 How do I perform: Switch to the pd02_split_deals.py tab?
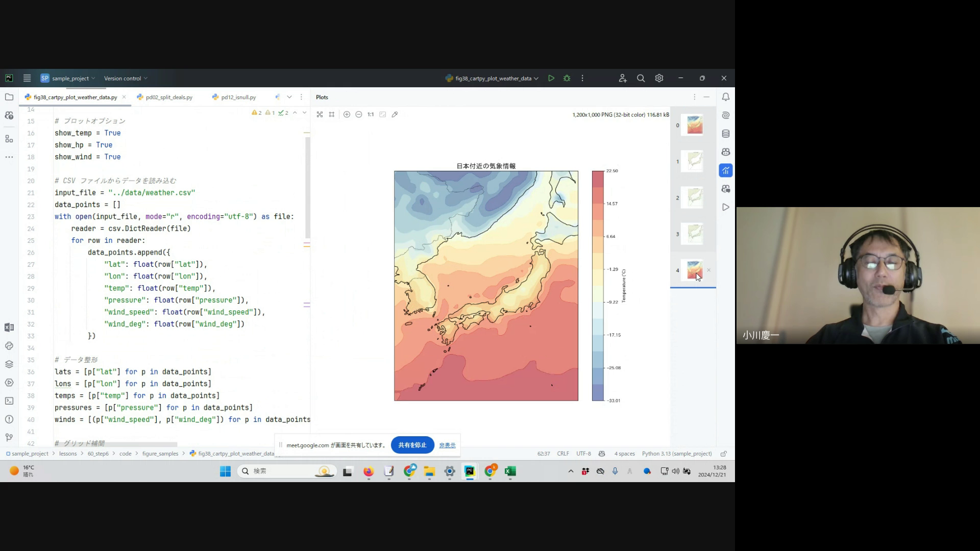(x=168, y=97)
